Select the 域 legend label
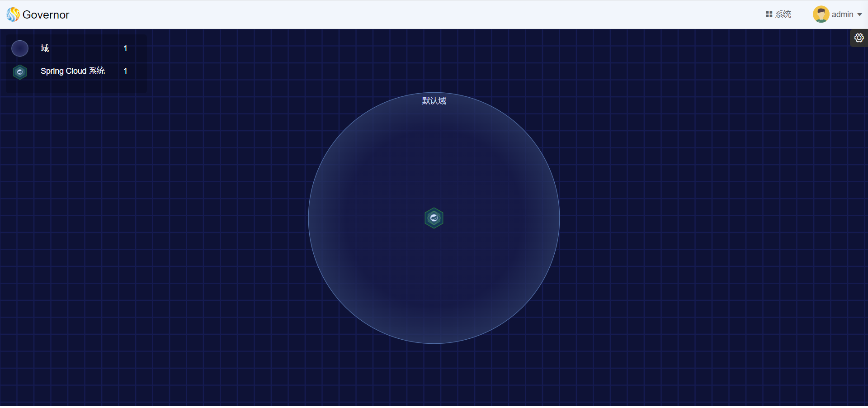This screenshot has height=408, width=868. click(45, 48)
